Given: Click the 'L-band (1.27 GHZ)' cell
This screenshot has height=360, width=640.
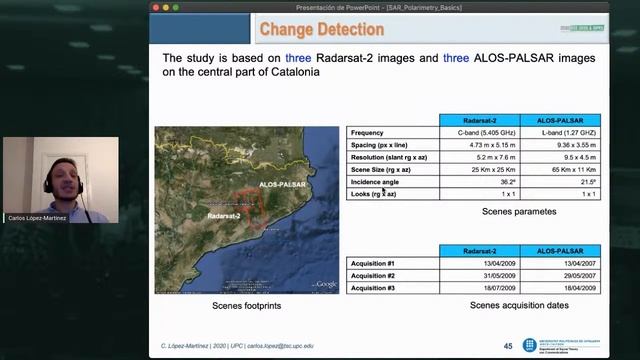Looking at the screenshot, I should click(x=560, y=133).
